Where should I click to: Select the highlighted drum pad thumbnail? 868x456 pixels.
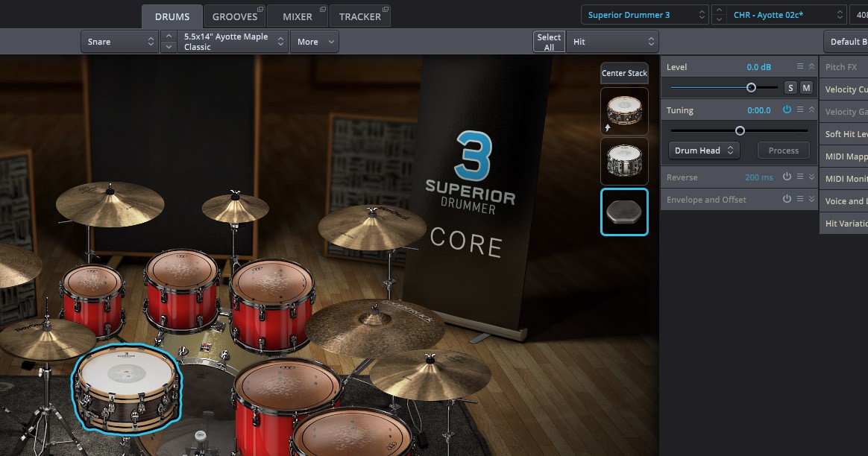pos(624,212)
